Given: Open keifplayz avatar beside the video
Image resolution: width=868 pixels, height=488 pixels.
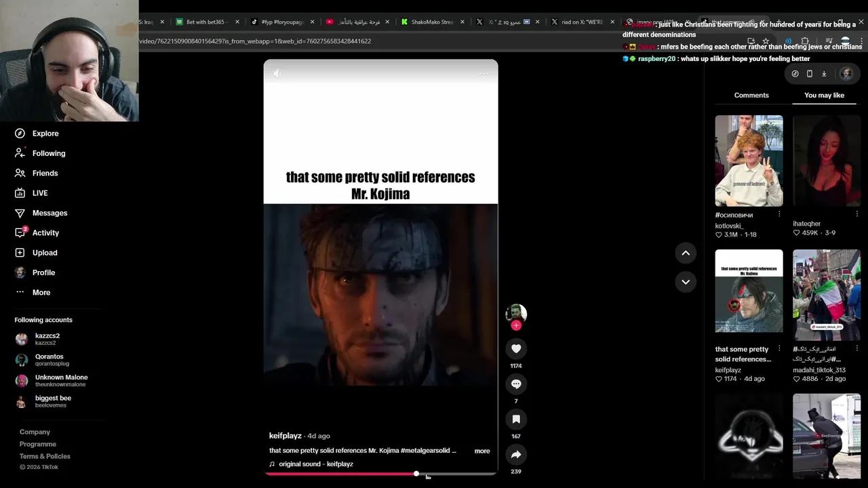Looking at the screenshot, I should [516, 312].
